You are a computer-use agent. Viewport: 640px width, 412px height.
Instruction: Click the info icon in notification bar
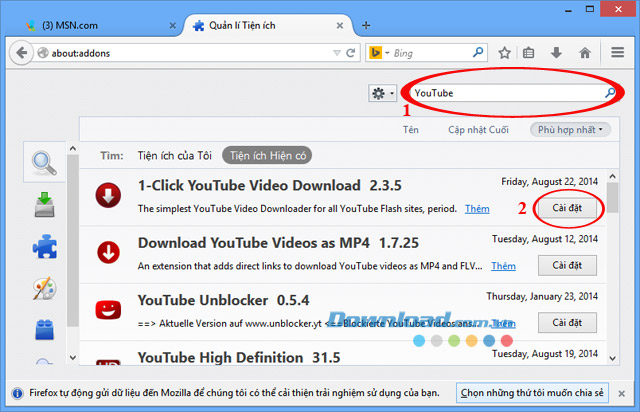[x=17, y=394]
